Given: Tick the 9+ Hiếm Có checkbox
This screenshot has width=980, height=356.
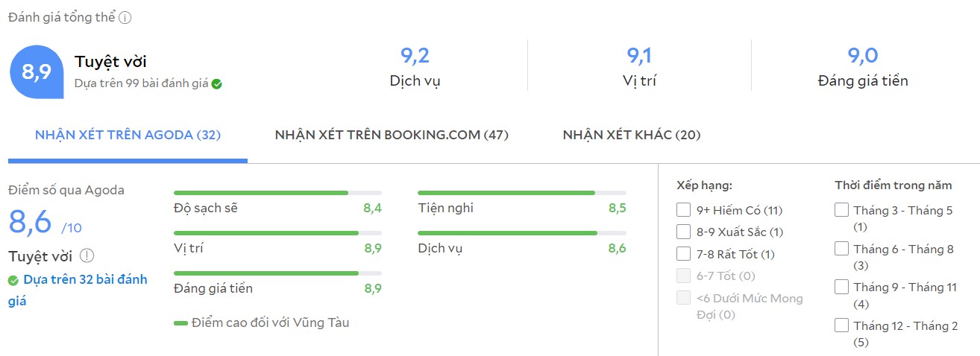Looking at the screenshot, I should [x=683, y=210].
